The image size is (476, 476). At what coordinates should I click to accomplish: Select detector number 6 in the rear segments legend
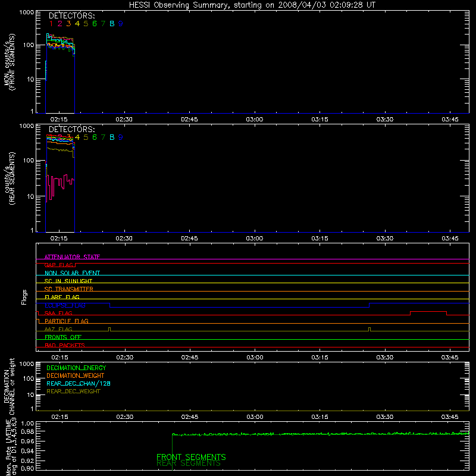[95, 137]
